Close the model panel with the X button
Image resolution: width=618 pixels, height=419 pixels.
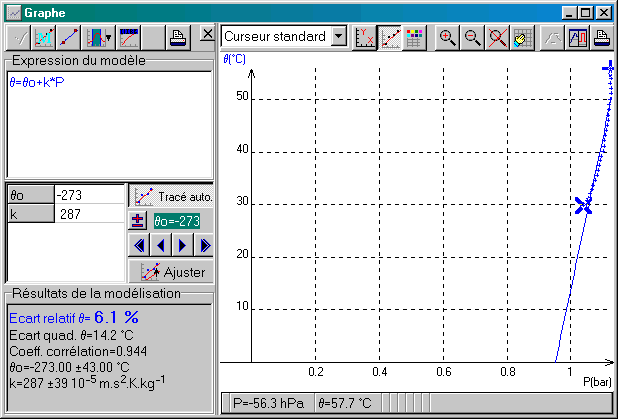pos(206,35)
